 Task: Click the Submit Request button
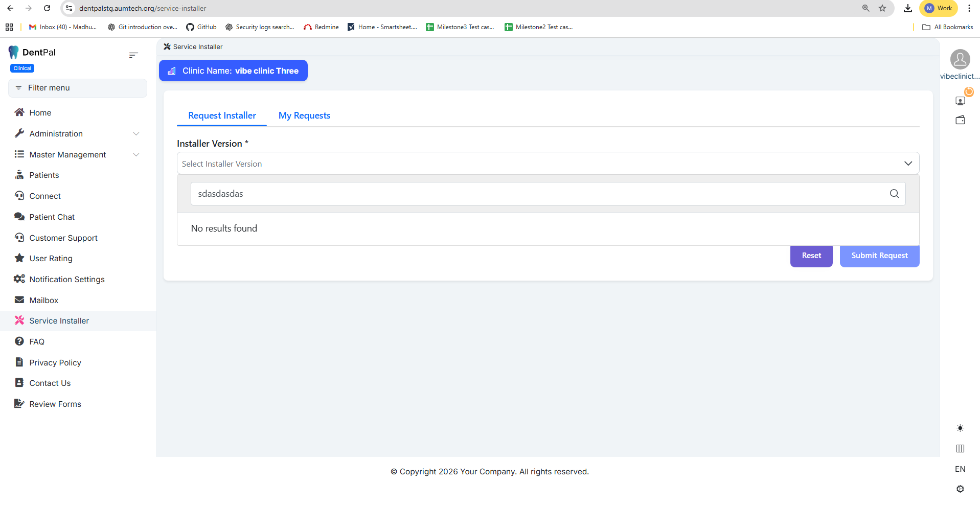coord(879,256)
